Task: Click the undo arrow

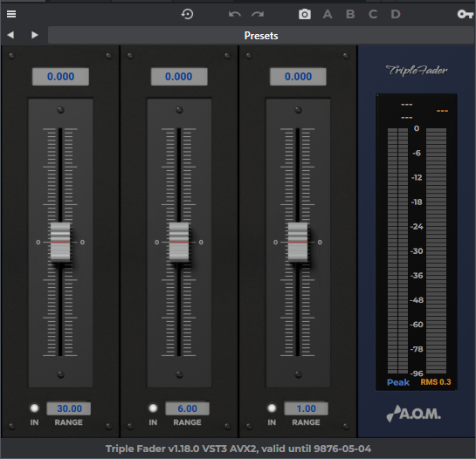Action: click(235, 14)
